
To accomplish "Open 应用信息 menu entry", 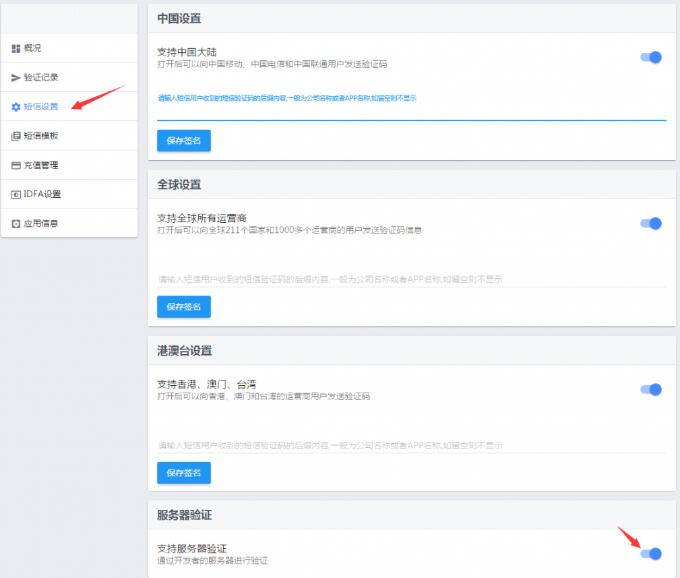I will click(69, 223).
